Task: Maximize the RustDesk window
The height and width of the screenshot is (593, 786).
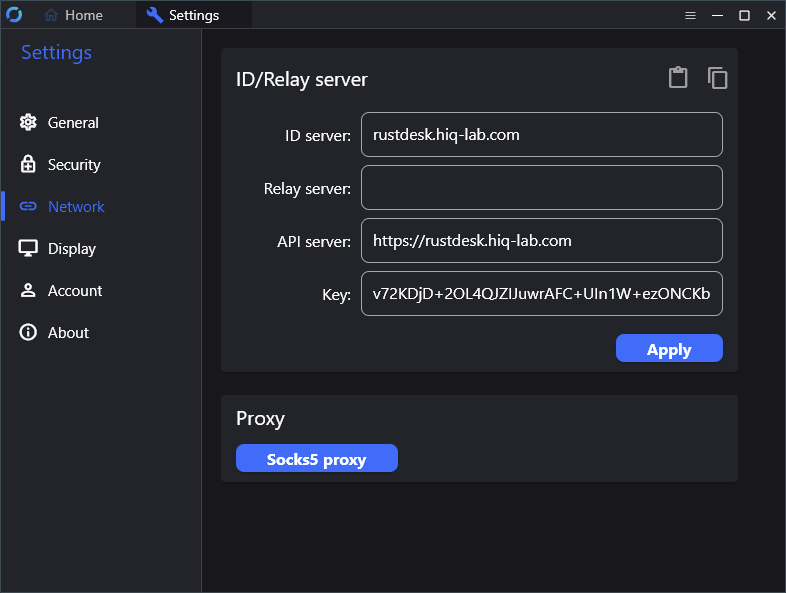Action: (x=744, y=16)
